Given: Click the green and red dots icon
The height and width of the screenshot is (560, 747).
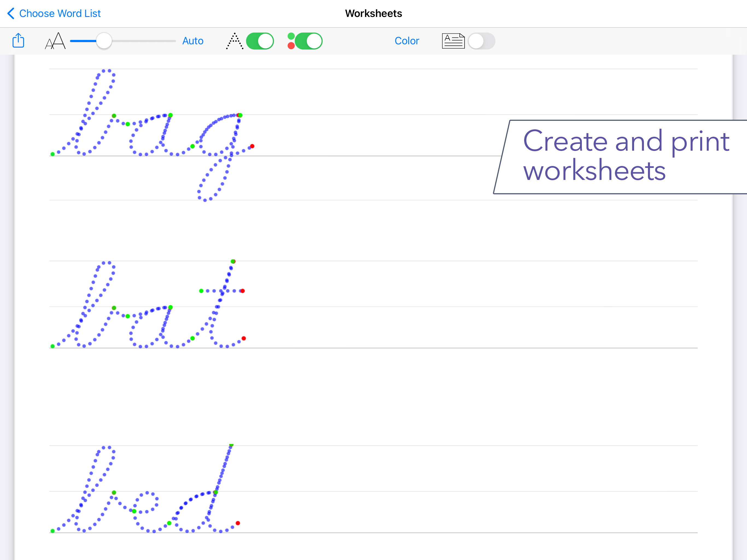Looking at the screenshot, I should coord(291,41).
